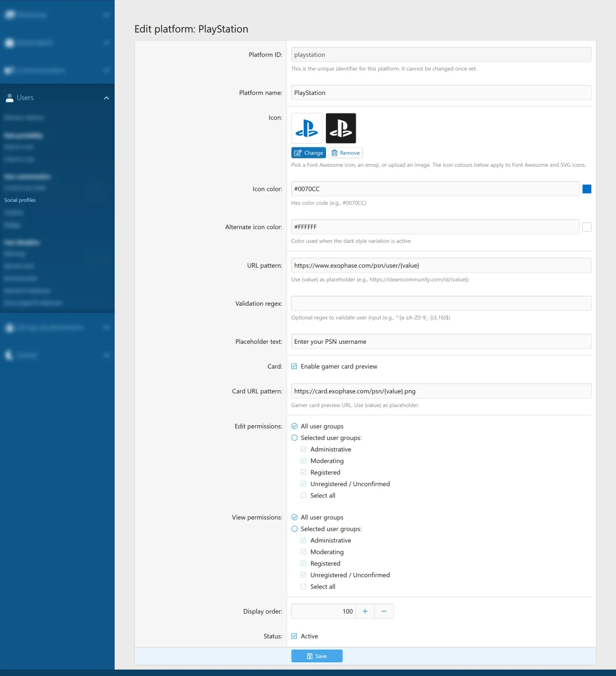Tick Select all under Edit permissions

tap(304, 496)
